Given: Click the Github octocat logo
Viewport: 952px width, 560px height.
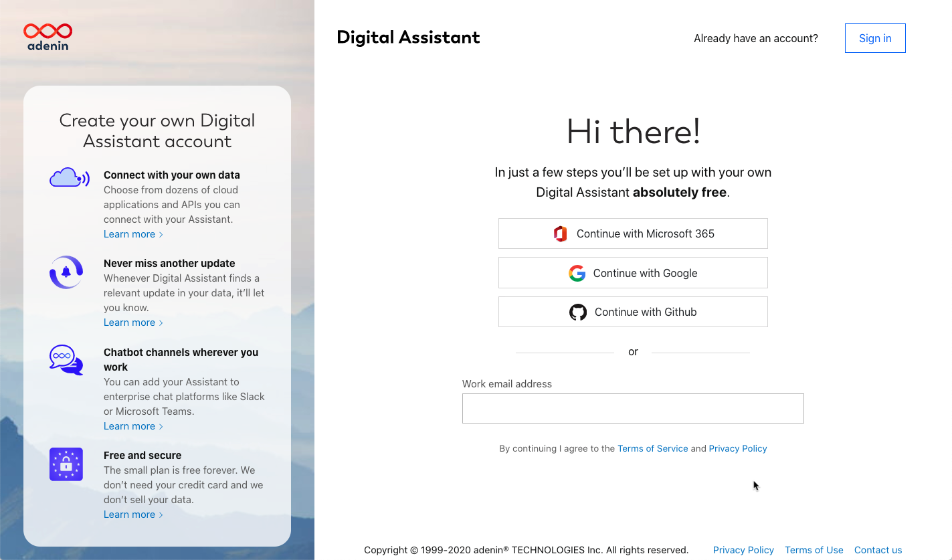Looking at the screenshot, I should click(x=578, y=312).
